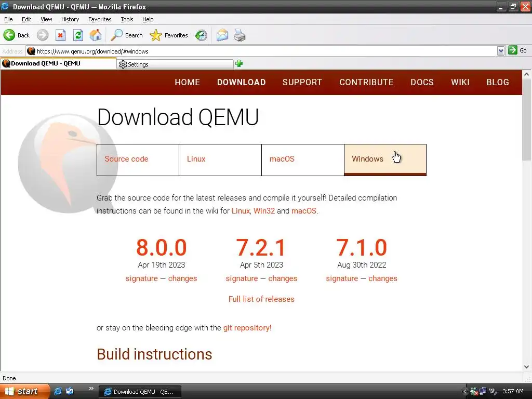Select the Linux download tab
Viewport: 532px width, 399px height.
[220, 160]
